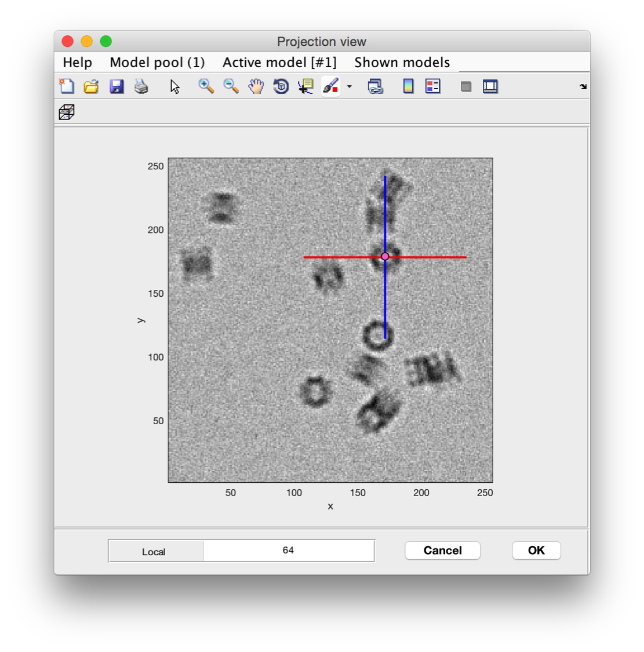644x652 pixels.
Task: Confirm with the OK button
Action: pos(536,551)
